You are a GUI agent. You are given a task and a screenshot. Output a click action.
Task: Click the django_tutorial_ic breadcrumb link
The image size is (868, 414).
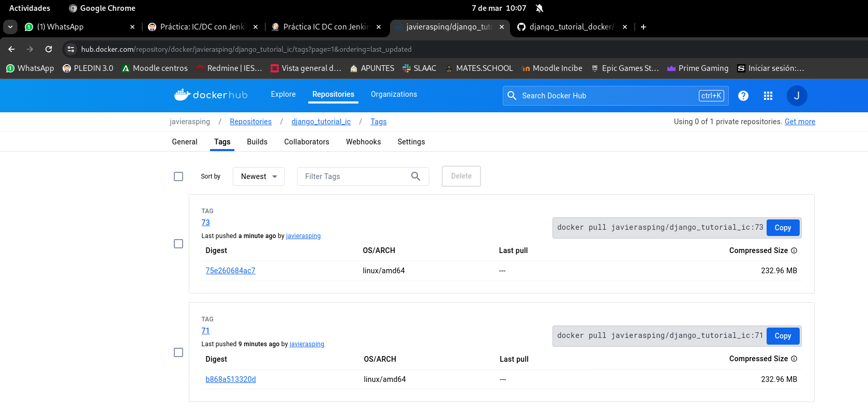[x=321, y=122]
